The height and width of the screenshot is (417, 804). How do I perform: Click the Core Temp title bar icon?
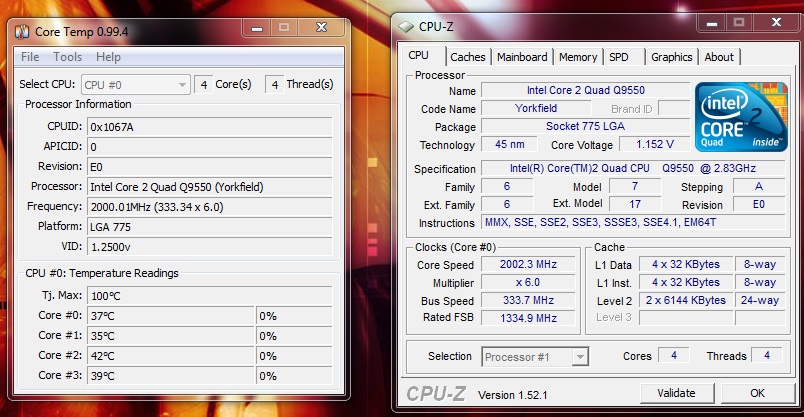(22, 32)
